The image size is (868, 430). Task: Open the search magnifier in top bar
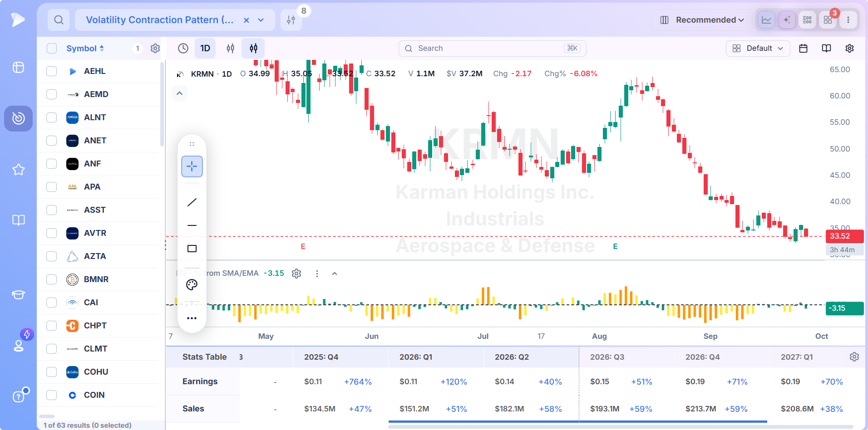[x=59, y=20]
